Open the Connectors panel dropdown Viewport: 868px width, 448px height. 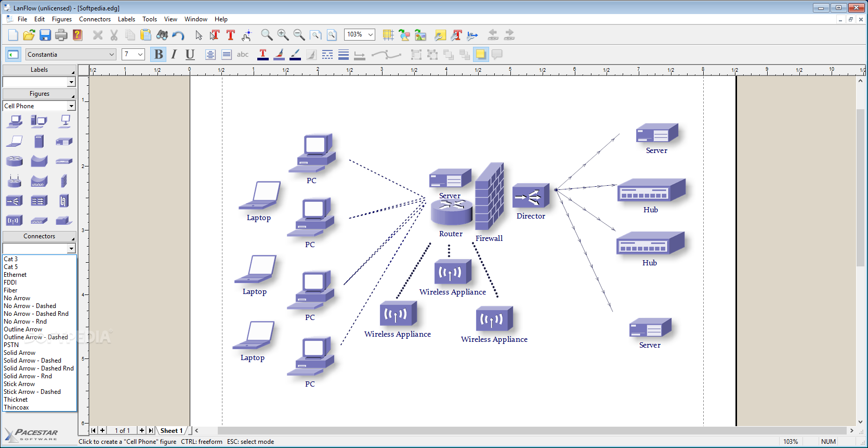coord(71,249)
